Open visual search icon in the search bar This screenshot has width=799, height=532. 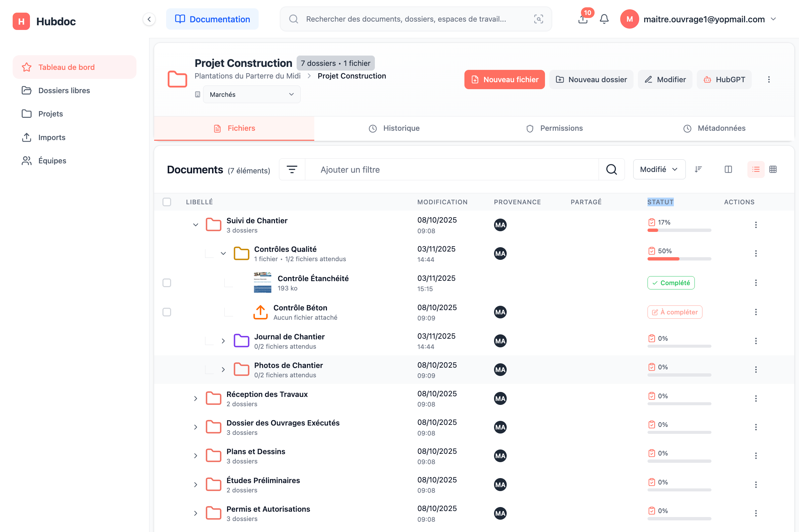[538, 19]
